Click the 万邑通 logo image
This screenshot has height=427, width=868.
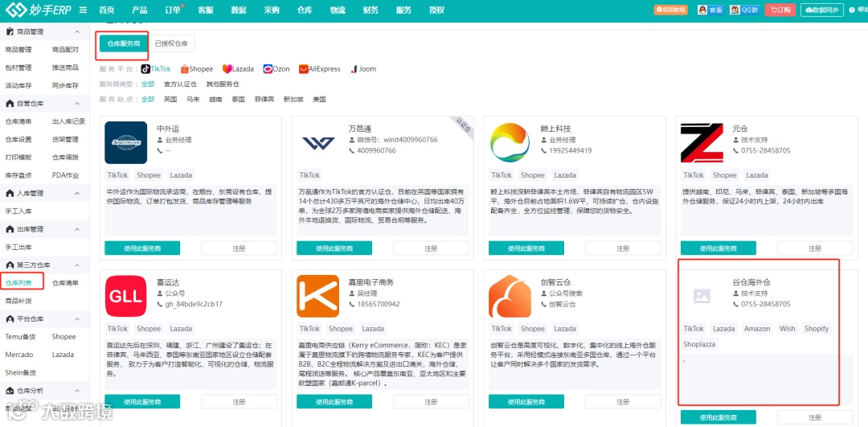coord(317,142)
